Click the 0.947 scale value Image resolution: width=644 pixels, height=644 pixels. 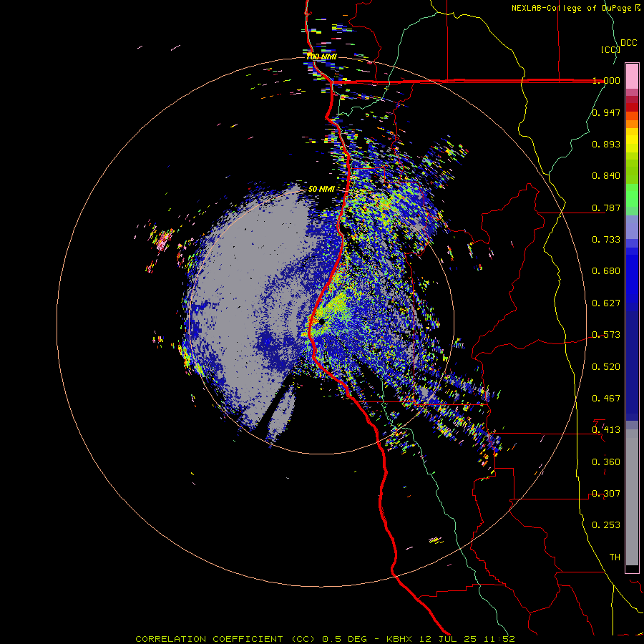(606, 112)
